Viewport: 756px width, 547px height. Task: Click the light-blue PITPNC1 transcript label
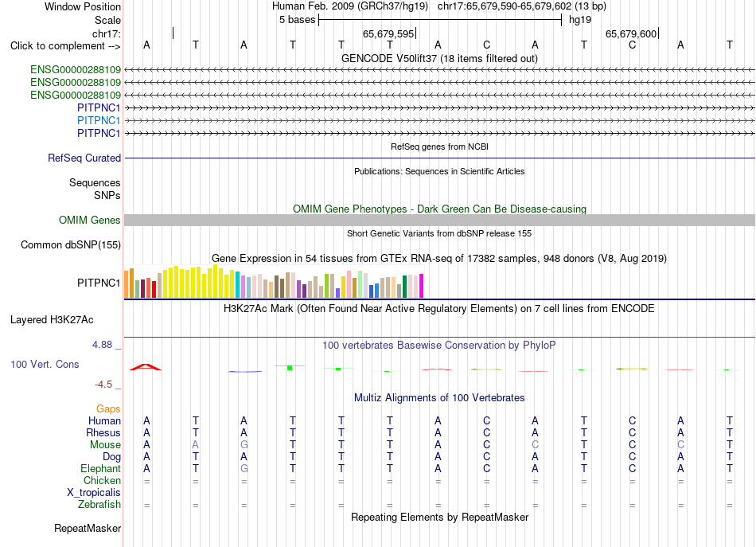click(99, 120)
